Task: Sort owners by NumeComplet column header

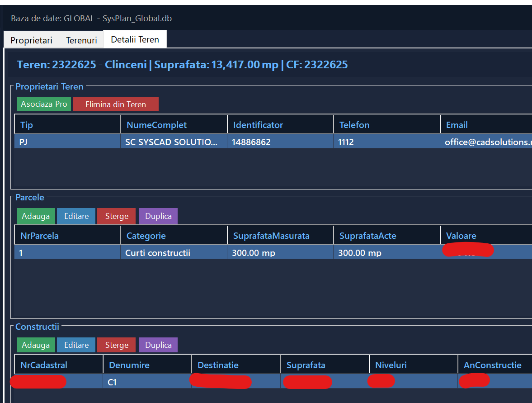Action: [156, 125]
